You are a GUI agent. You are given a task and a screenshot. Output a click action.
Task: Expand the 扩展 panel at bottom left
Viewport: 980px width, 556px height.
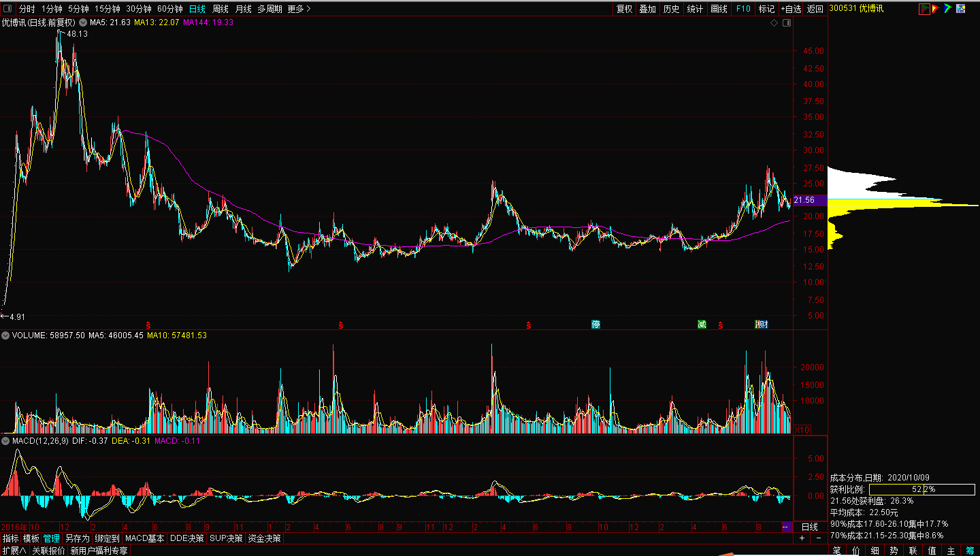[x=14, y=551]
